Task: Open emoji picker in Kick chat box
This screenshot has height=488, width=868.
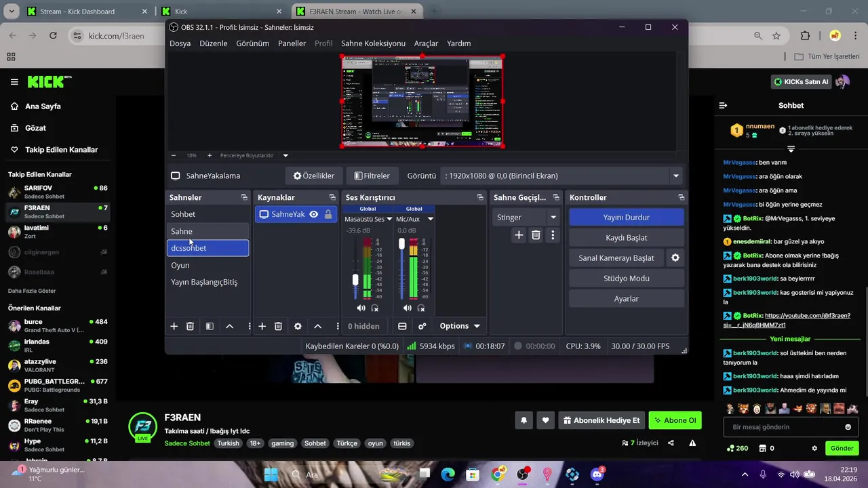Action: (848, 427)
